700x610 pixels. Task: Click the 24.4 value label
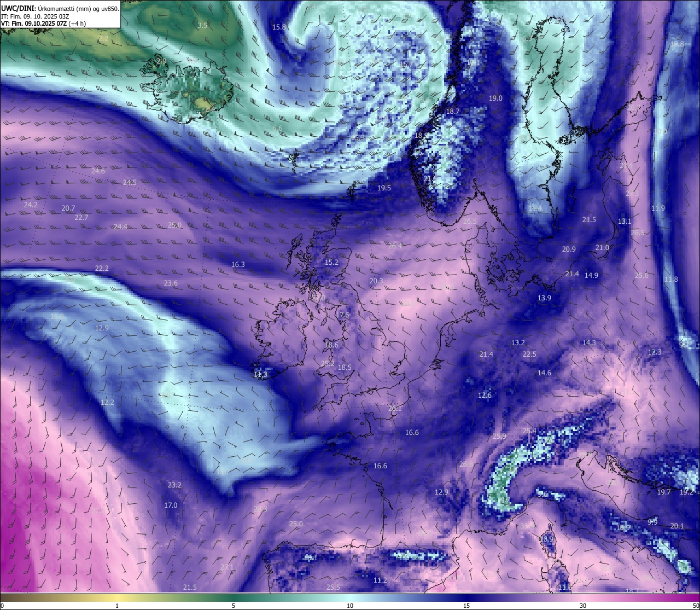(120, 227)
